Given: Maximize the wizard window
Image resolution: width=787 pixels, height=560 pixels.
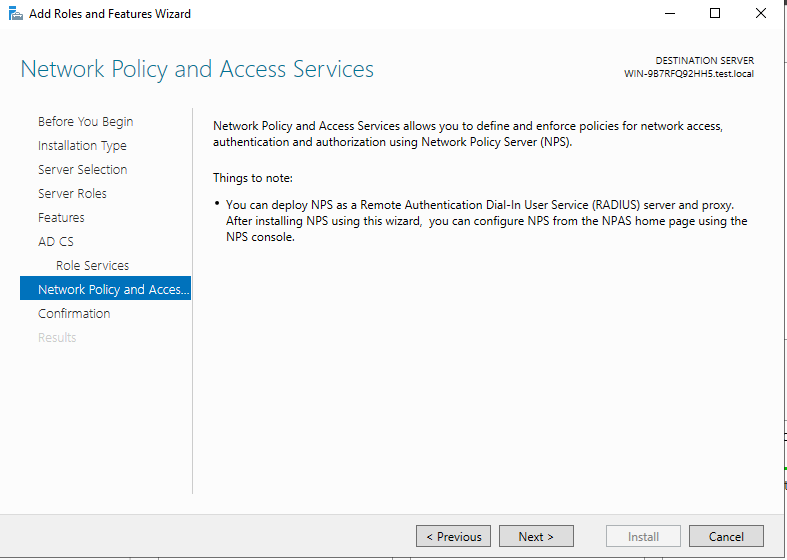Looking at the screenshot, I should (x=715, y=14).
